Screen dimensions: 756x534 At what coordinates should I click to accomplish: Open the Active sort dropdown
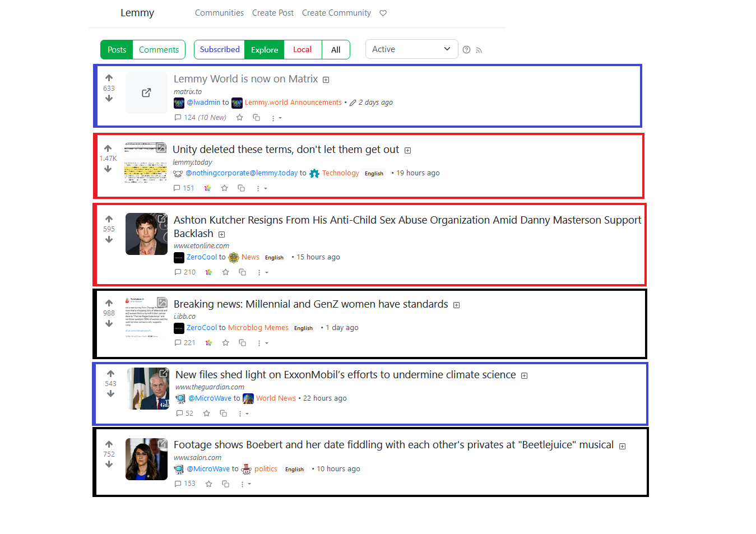click(x=411, y=49)
